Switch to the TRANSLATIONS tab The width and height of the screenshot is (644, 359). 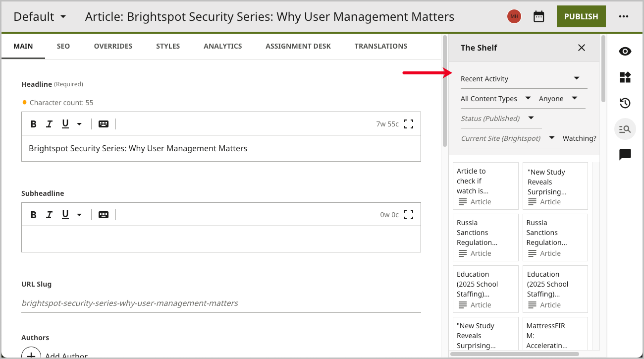click(381, 46)
